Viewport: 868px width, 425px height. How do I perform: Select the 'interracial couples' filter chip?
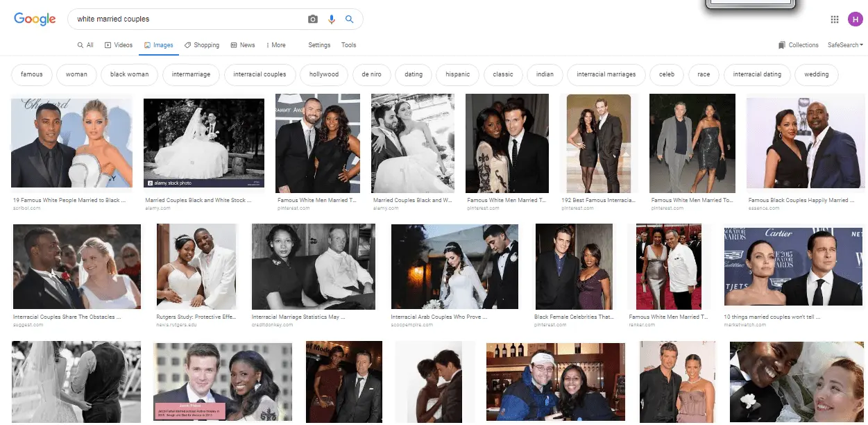(x=259, y=74)
